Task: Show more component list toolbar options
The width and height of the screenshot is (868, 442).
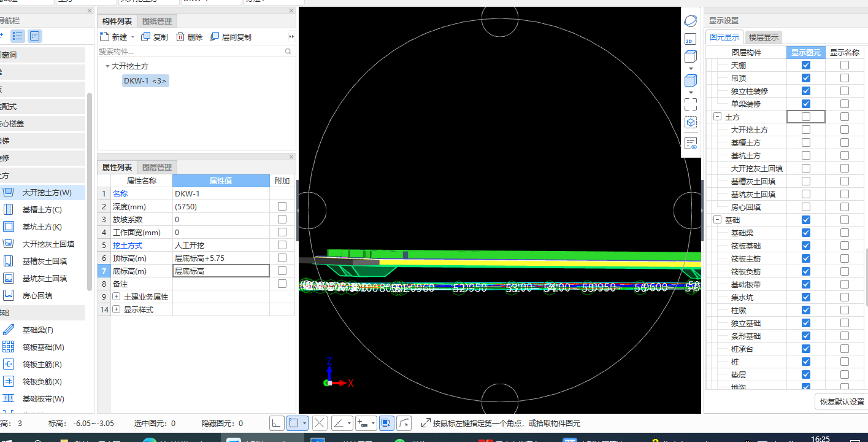Action: coord(291,37)
